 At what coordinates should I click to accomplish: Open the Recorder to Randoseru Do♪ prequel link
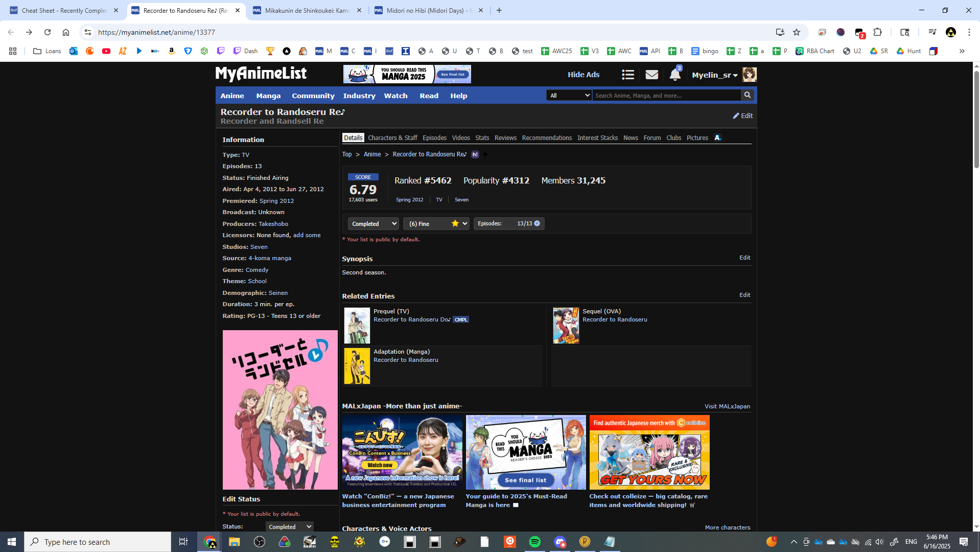click(412, 319)
